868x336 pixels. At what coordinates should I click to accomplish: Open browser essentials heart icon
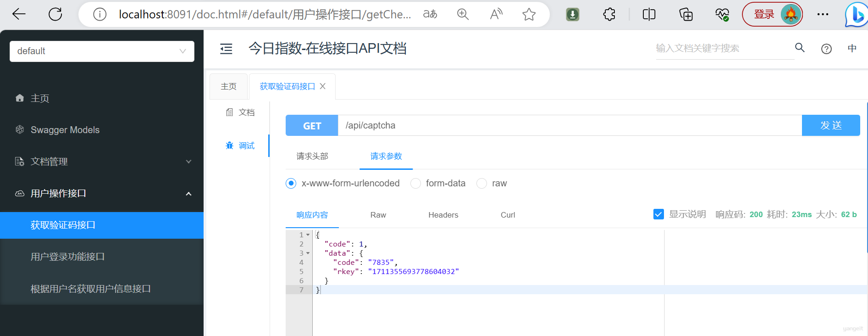pyautogui.click(x=722, y=15)
